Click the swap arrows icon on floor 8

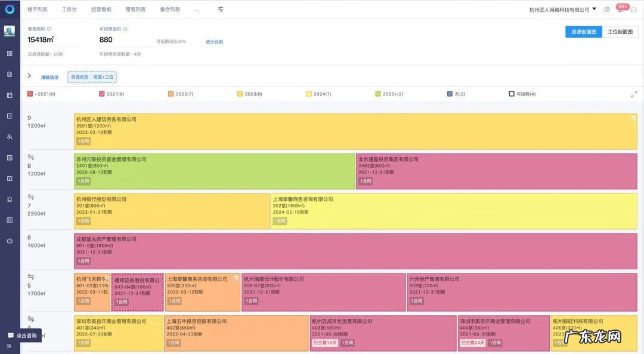tap(31, 157)
